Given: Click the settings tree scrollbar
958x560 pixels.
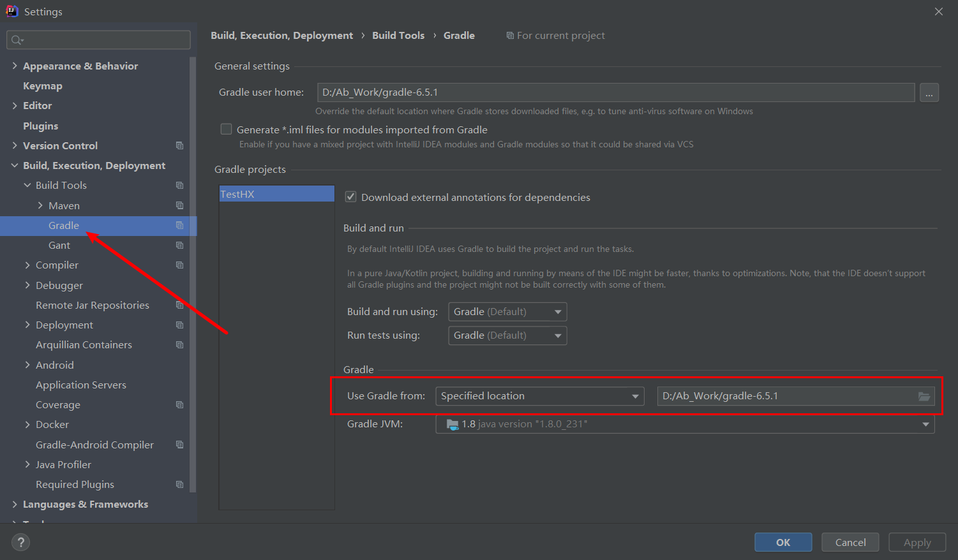Looking at the screenshot, I should [193, 274].
